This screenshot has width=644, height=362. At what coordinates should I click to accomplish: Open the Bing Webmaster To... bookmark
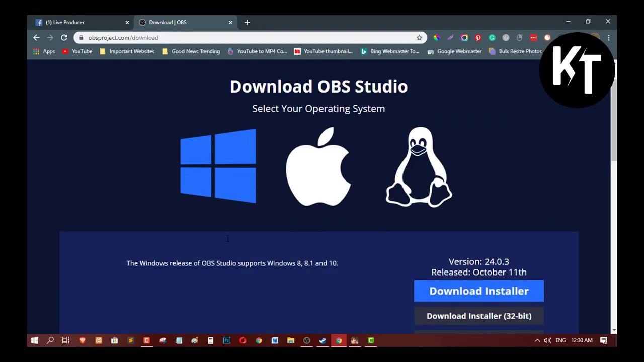click(x=389, y=51)
